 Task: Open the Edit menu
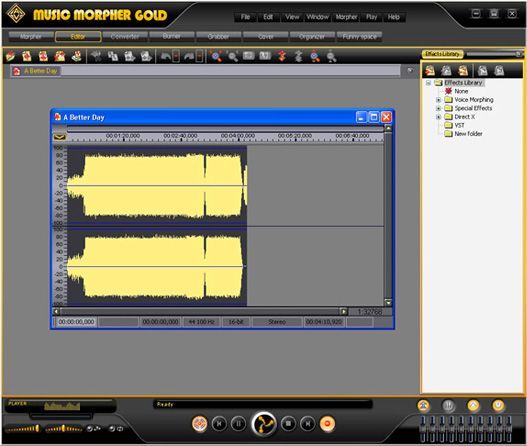pyautogui.click(x=268, y=17)
